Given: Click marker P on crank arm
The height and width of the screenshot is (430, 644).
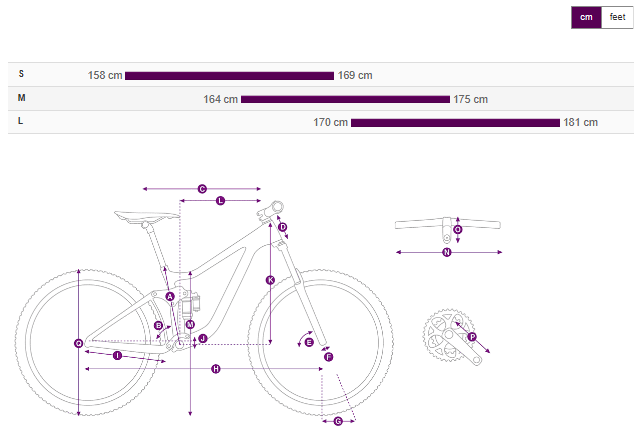Looking at the screenshot, I should 472,337.
